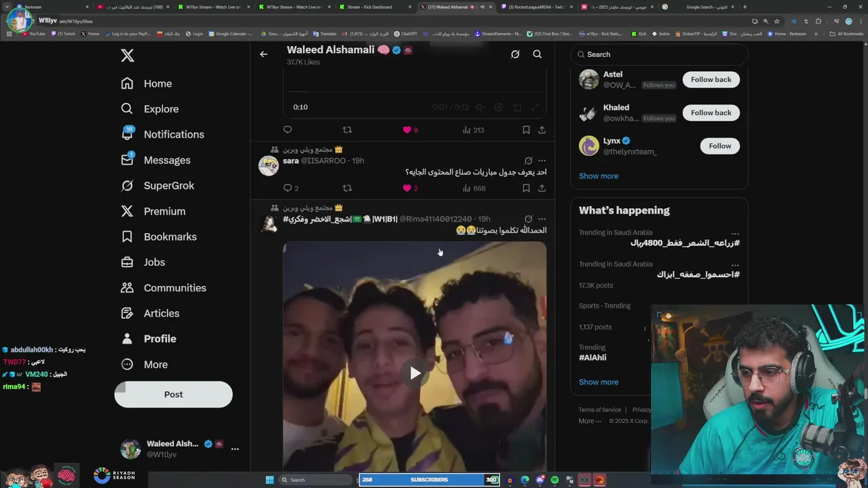The image size is (868, 488).
Task: Open Astel's profile avatar
Action: pos(589,79)
